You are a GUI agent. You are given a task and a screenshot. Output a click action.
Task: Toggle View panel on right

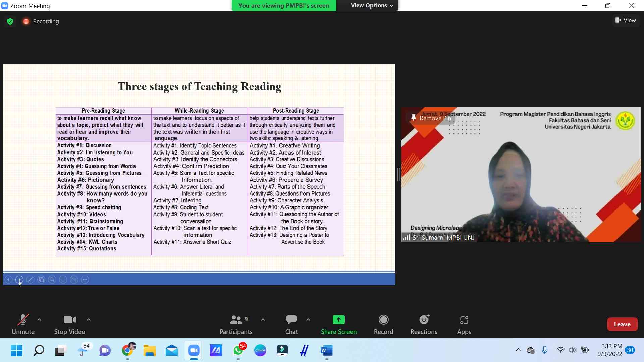pos(626,20)
